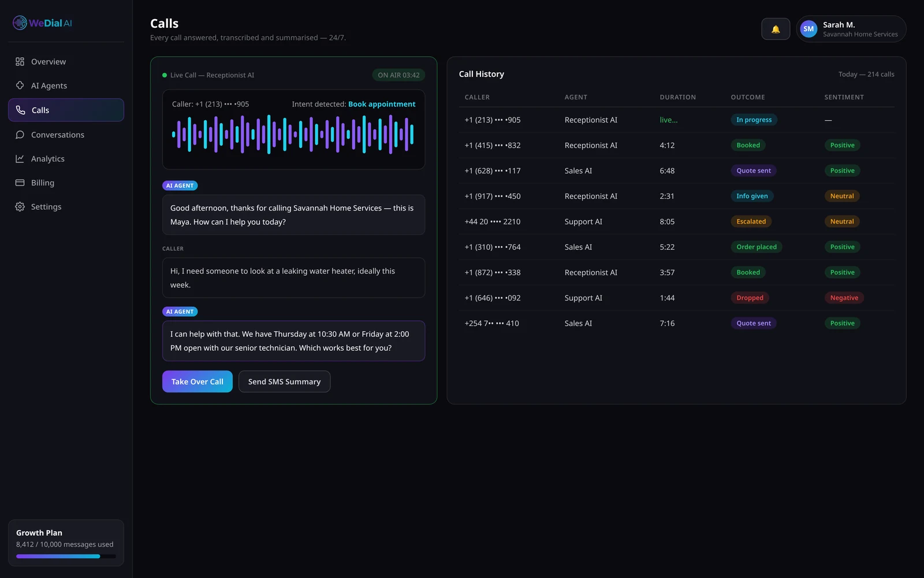Click the Duration column header
The image size is (924, 578).
pos(677,97)
